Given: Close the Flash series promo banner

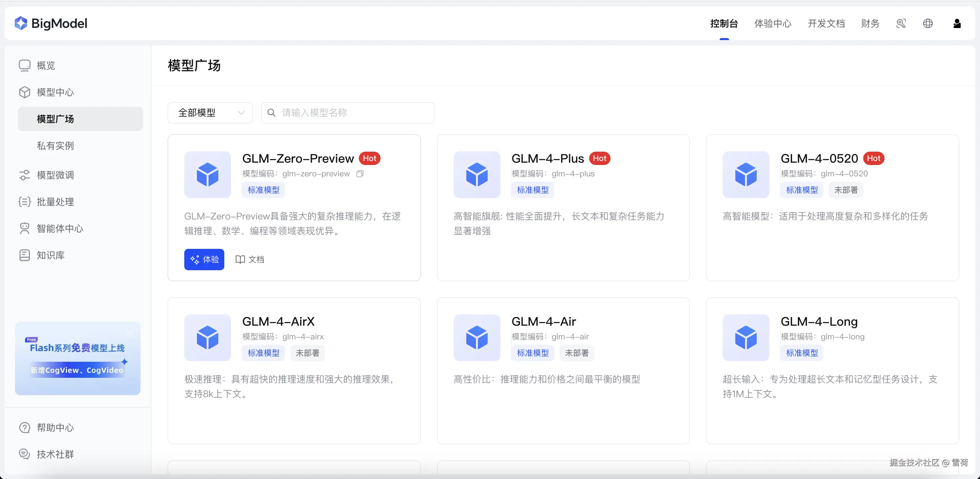Looking at the screenshot, I should click(130, 332).
